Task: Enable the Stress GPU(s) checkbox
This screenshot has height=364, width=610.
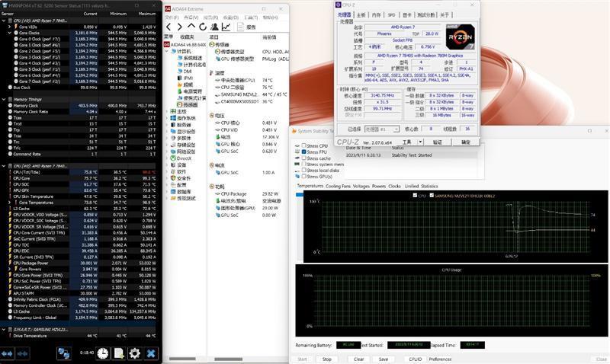Action: tap(303, 177)
